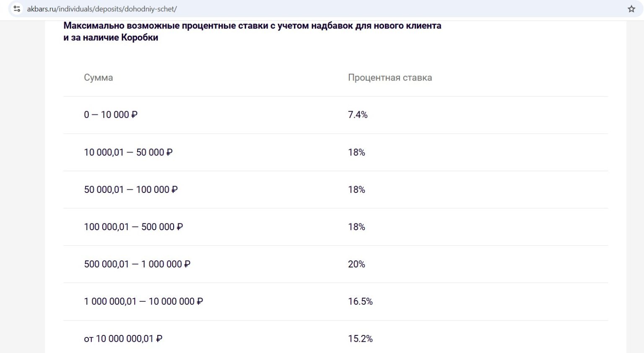Click the 16.5% rate value
The height and width of the screenshot is (353, 644).
click(360, 301)
